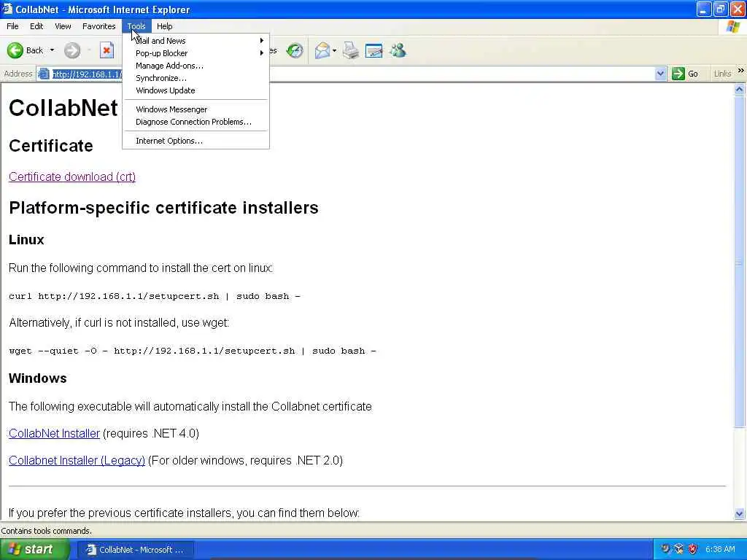Screen dimensions: 747x560
Task: Open Internet Options from Tools menu
Action: pyautogui.click(x=196, y=141)
